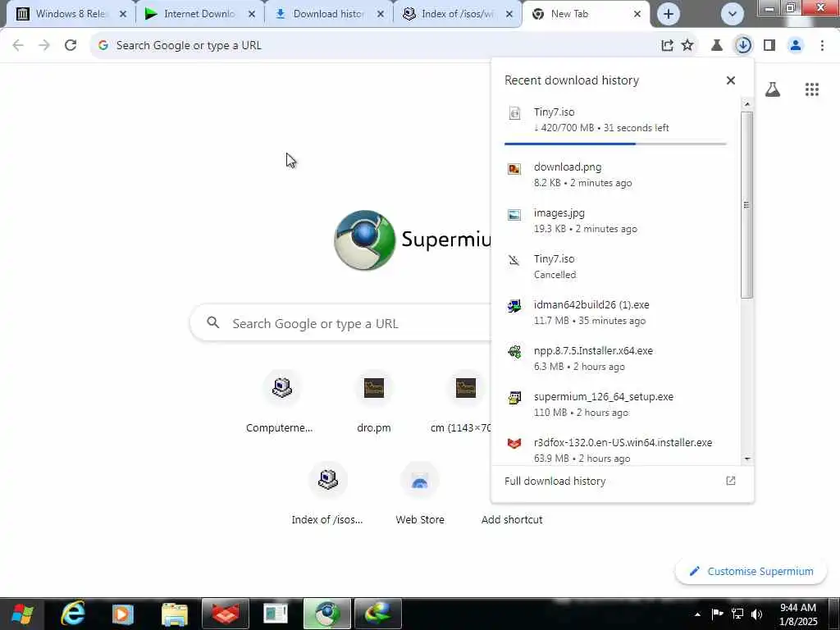Image resolution: width=840 pixels, height=630 pixels.
Task: Click Customise Supermium button
Action: (751, 571)
